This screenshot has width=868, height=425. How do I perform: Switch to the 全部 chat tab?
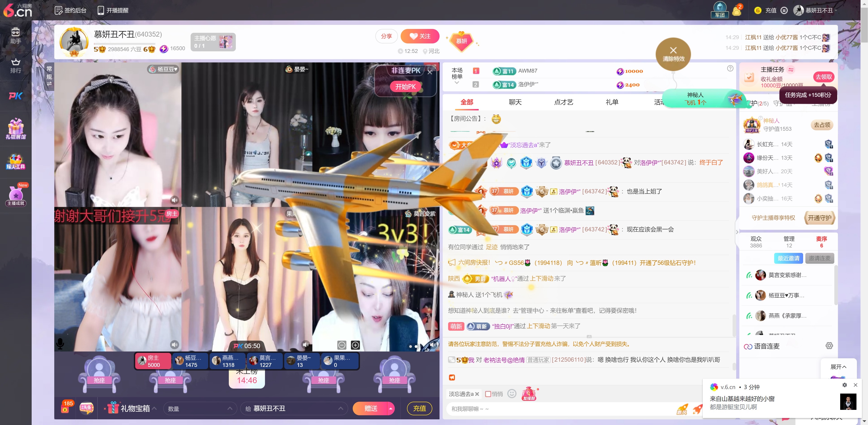click(x=467, y=102)
